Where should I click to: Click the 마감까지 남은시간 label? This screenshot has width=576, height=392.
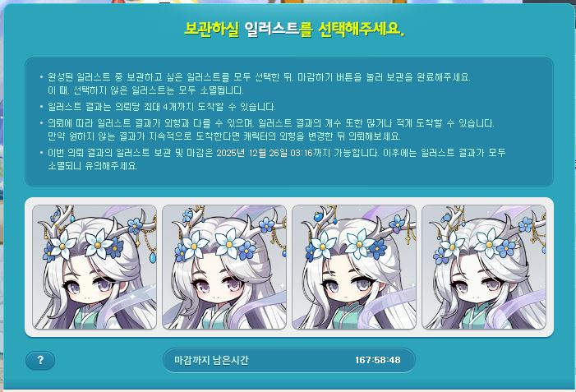pyautogui.click(x=211, y=360)
